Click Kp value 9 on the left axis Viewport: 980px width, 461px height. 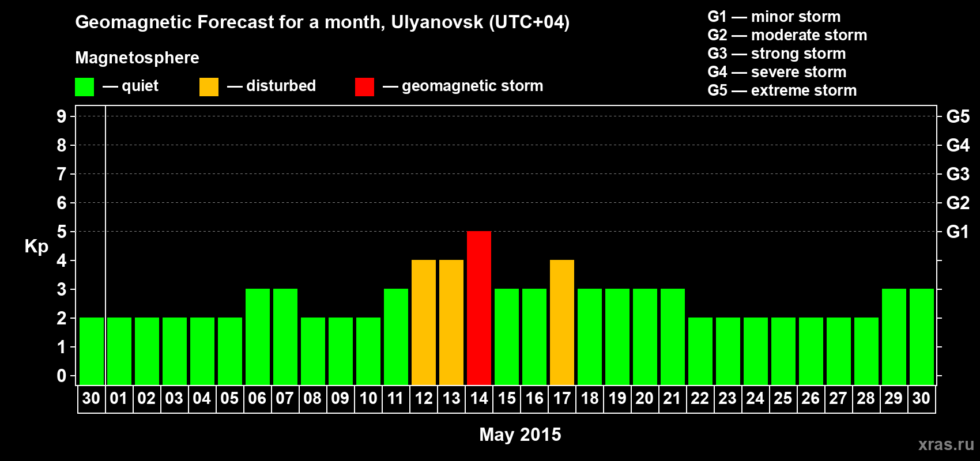pyautogui.click(x=62, y=116)
